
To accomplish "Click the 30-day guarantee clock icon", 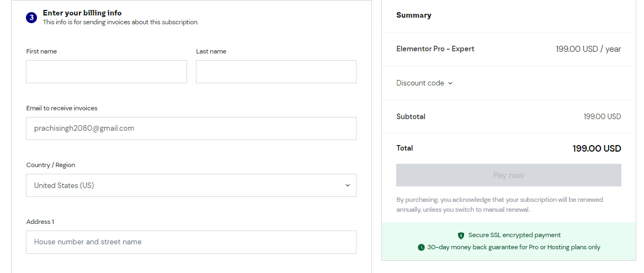I will tap(421, 247).
